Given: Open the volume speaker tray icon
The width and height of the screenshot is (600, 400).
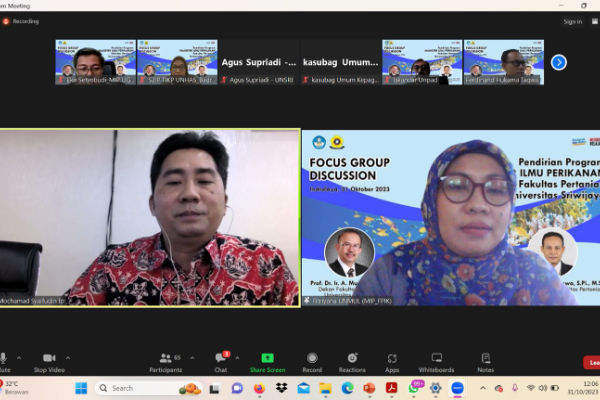Looking at the screenshot, I should point(543,388).
